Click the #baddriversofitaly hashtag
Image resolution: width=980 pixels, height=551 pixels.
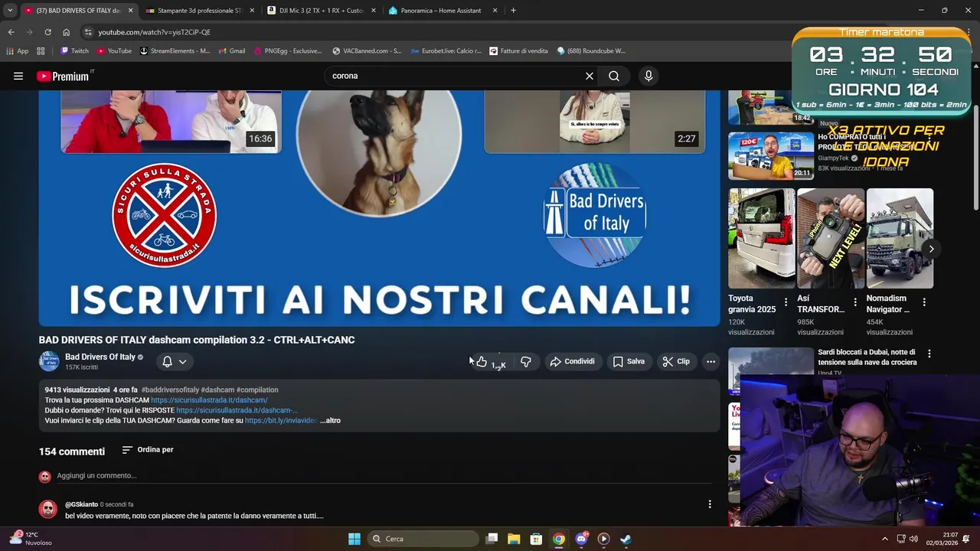coord(170,390)
